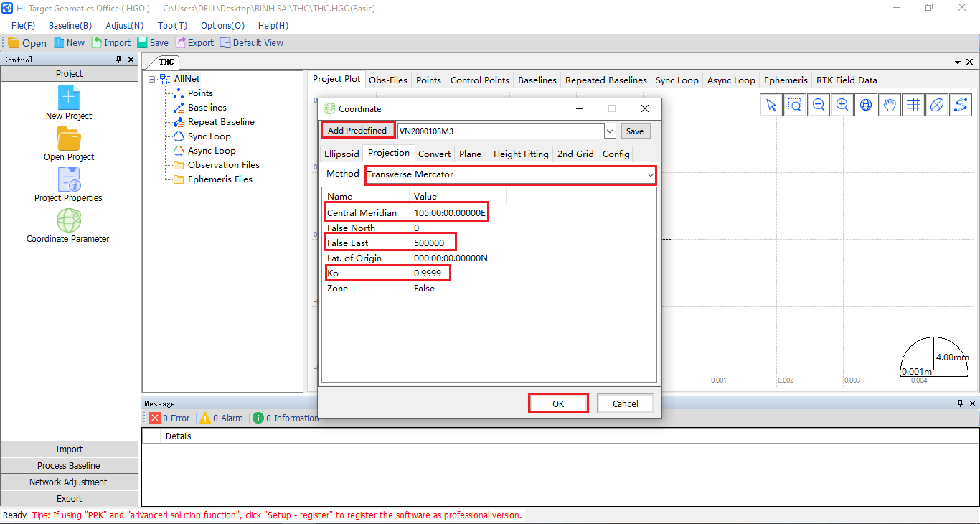Activate the zoom window selection tool
Screen dimensions: 980x524
795,106
